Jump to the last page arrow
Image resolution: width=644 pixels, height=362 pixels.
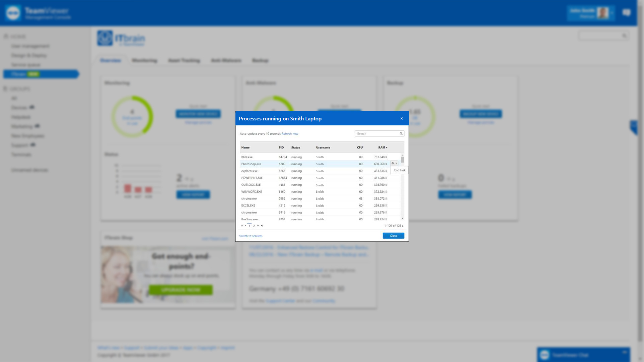[x=262, y=226]
